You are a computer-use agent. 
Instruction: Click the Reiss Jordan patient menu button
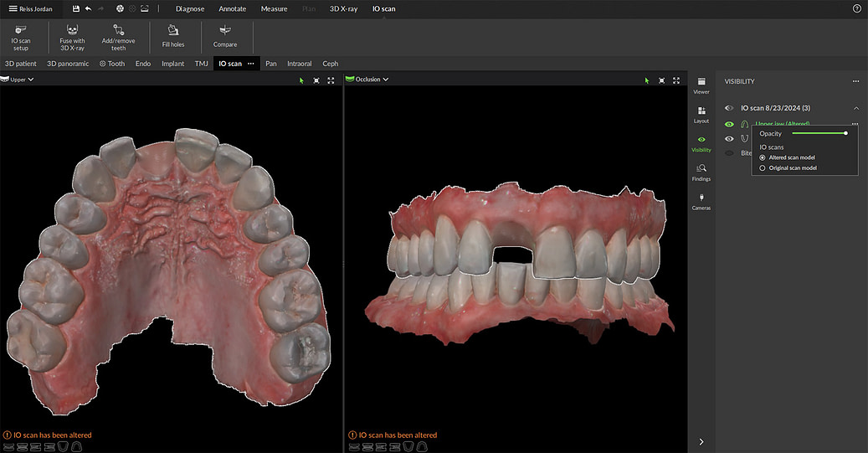point(30,8)
